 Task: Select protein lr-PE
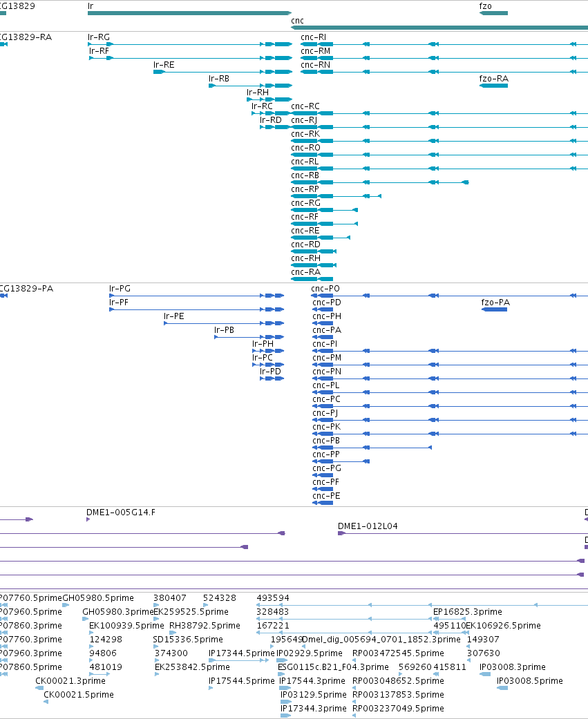(x=224, y=323)
